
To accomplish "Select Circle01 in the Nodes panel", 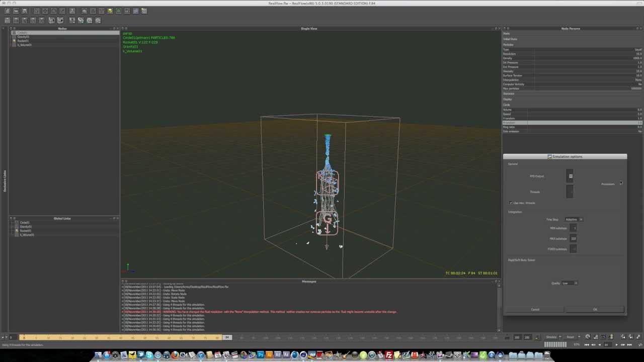I will pos(22,33).
